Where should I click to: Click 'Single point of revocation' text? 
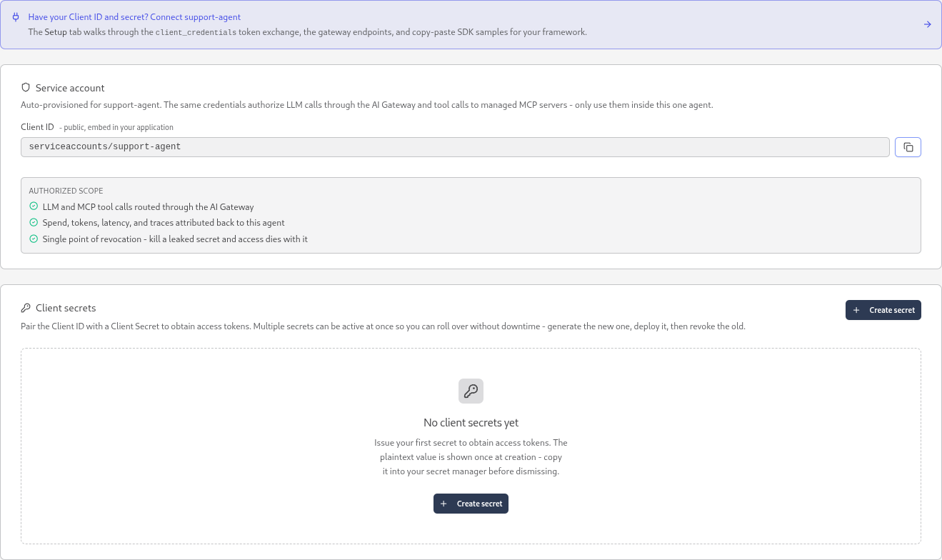point(175,239)
